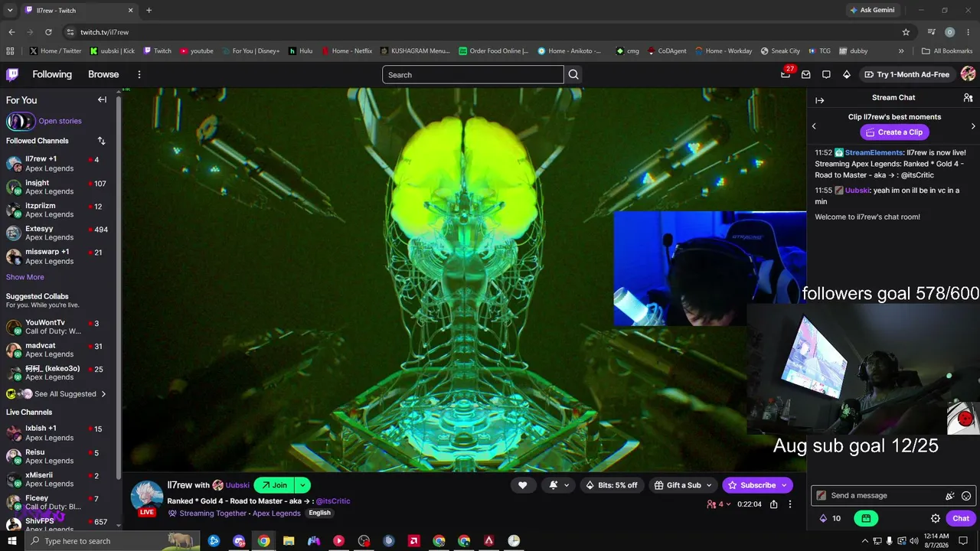Open the Twitch inbox notifications envelope
The height and width of the screenshot is (551, 980).
tap(806, 74)
